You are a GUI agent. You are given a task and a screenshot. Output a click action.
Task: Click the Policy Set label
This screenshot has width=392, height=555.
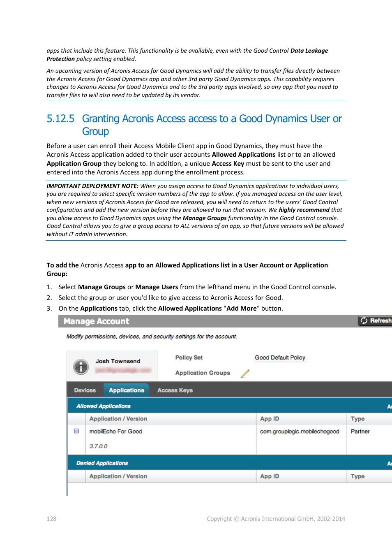tap(189, 358)
